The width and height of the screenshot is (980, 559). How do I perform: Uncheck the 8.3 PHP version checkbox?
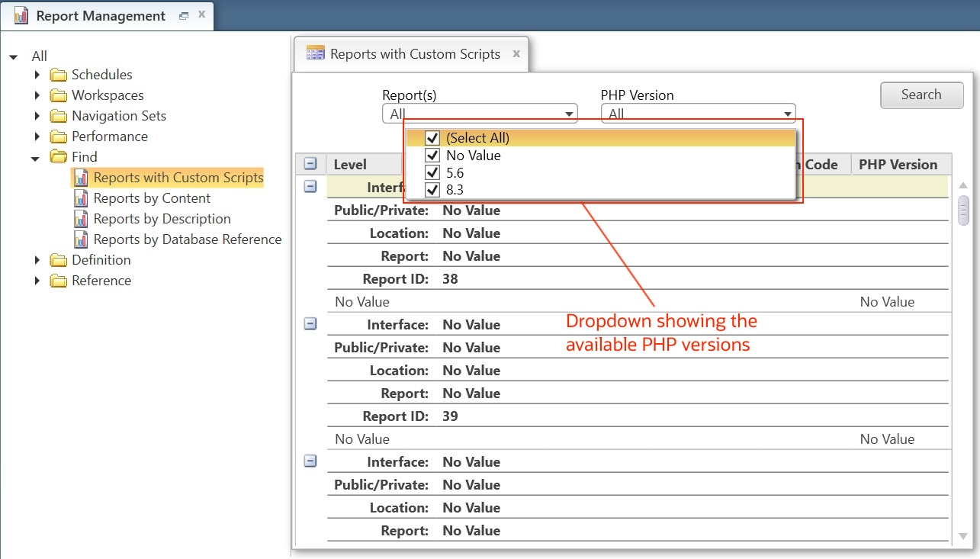[x=432, y=190]
